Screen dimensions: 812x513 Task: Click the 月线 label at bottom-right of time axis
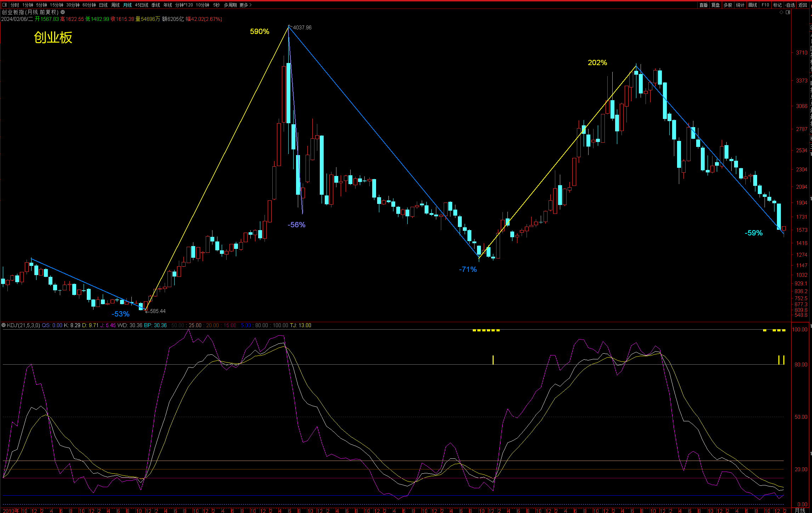800,510
